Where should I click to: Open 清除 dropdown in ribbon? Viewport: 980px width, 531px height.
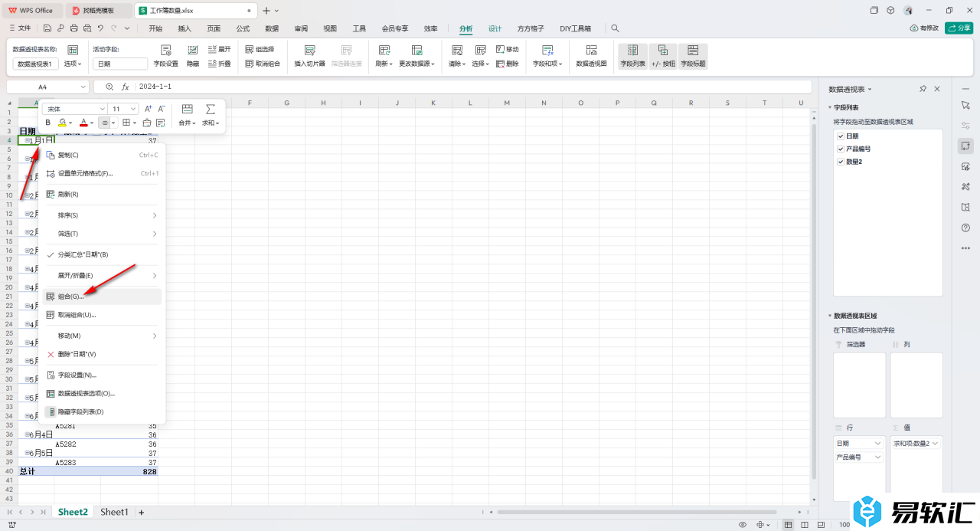[x=457, y=64]
